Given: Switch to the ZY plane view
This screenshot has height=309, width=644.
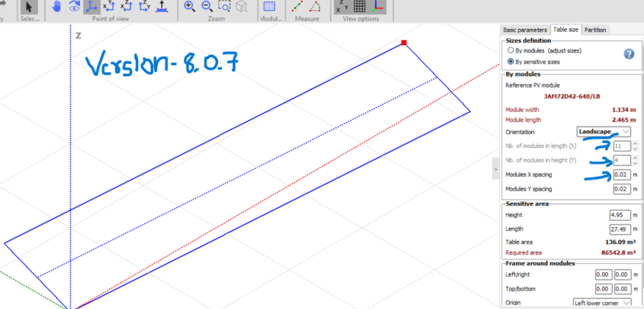Looking at the screenshot, I should (x=144, y=6).
